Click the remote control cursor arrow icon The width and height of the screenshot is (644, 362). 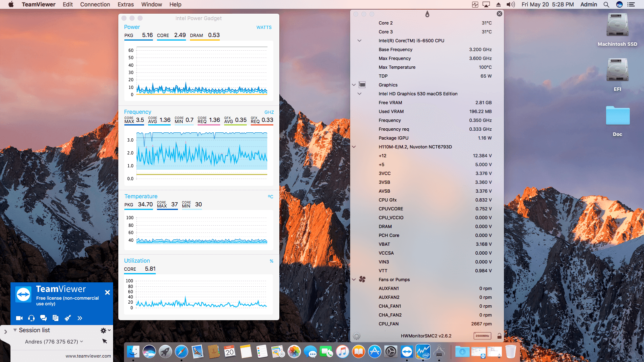click(105, 341)
